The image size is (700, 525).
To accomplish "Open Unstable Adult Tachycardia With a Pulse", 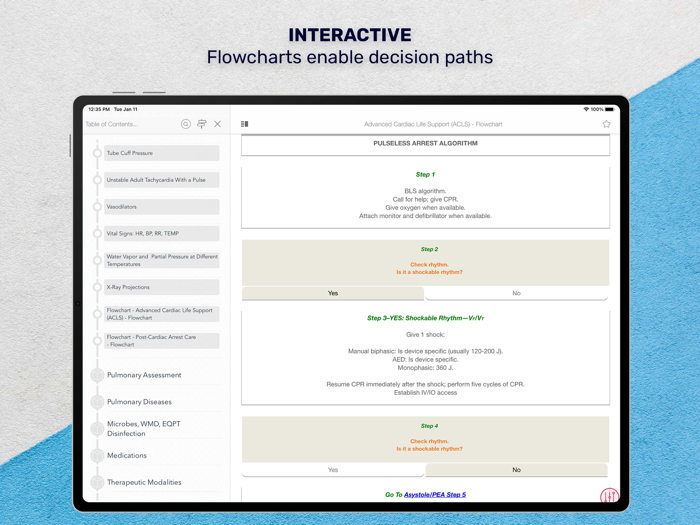I will [162, 180].
